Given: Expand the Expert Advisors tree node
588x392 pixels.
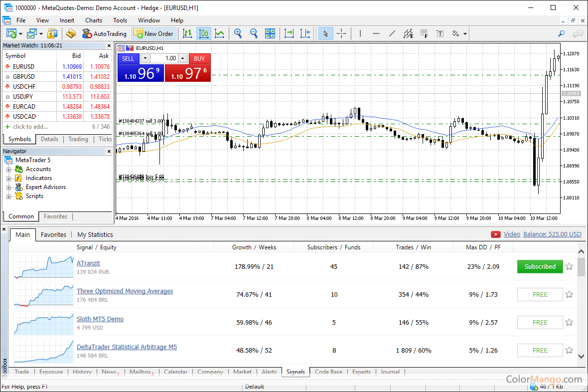Looking at the screenshot, I should 8,188.
